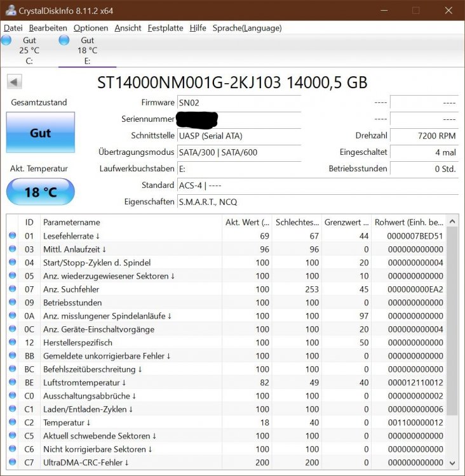Click the Grenzwert column header
The height and width of the screenshot is (476, 465).
tap(346, 222)
